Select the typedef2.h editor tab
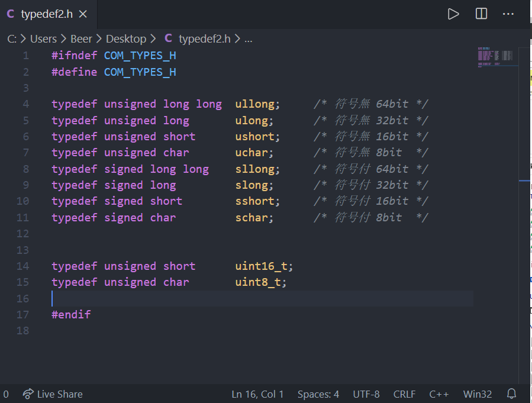Viewport: 532px width, 403px height. (46, 14)
